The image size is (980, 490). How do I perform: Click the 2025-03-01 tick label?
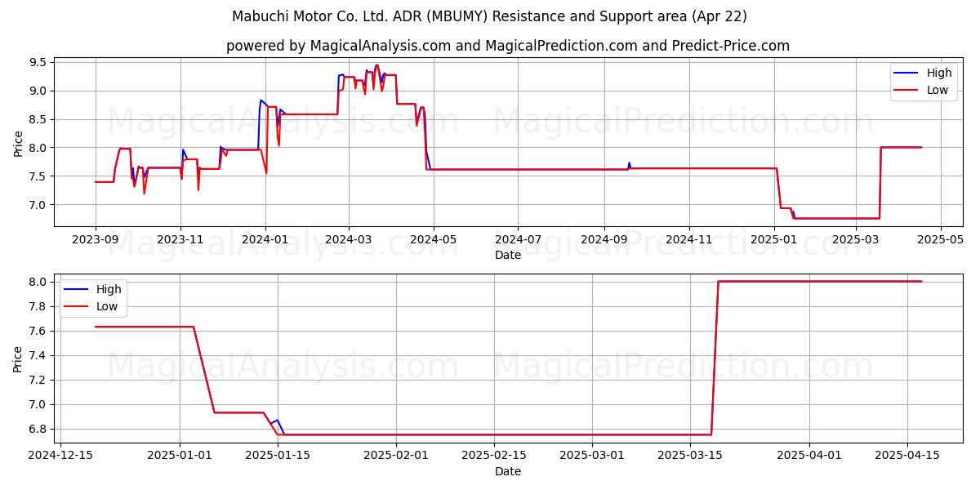pyautogui.click(x=591, y=456)
